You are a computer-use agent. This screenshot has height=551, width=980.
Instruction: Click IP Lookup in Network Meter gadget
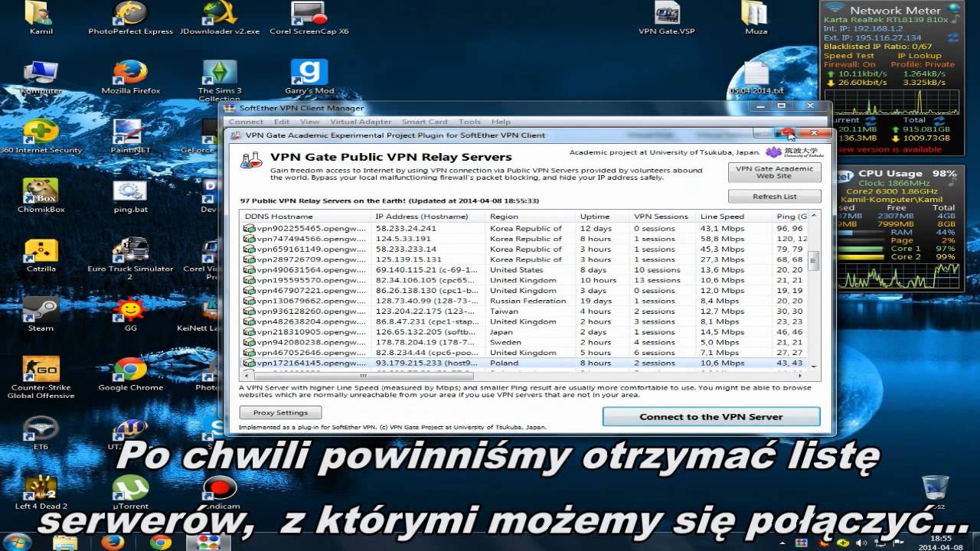pyautogui.click(x=920, y=56)
